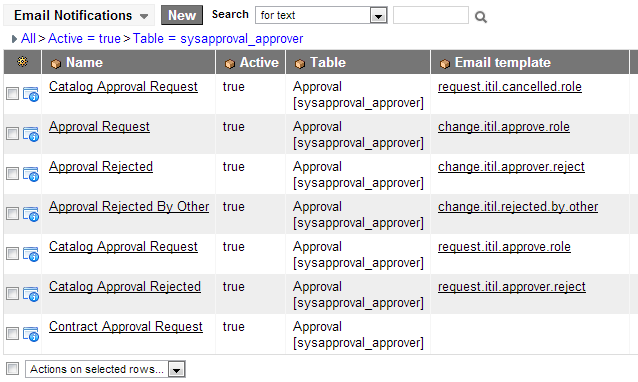Check the Catalog Approval Rejected row checkbox

point(13,293)
